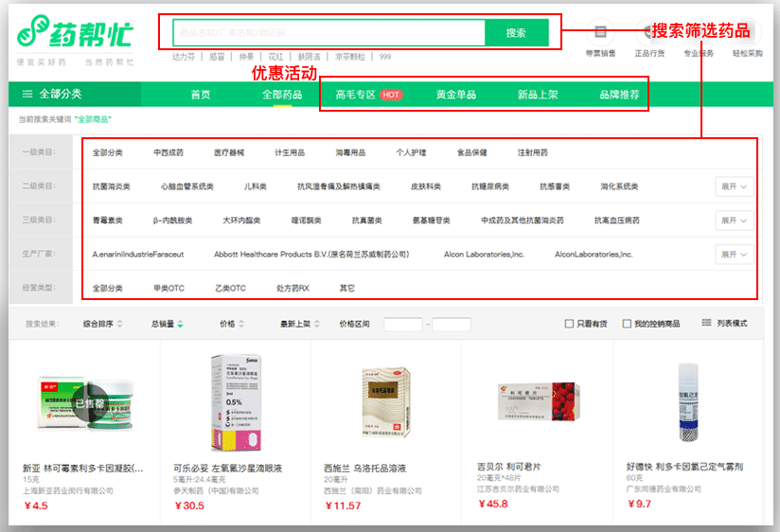Filter by Abbott Healthcare Products B.V. manufacturer
Image resolution: width=780 pixels, height=532 pixels.
[311, 255]
